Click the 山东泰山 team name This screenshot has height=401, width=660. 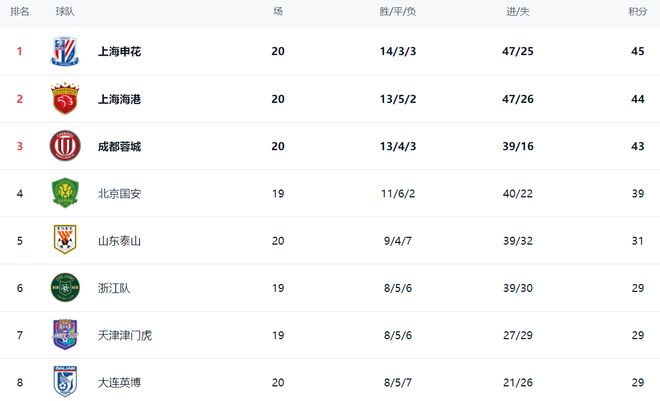pos(119,241)
